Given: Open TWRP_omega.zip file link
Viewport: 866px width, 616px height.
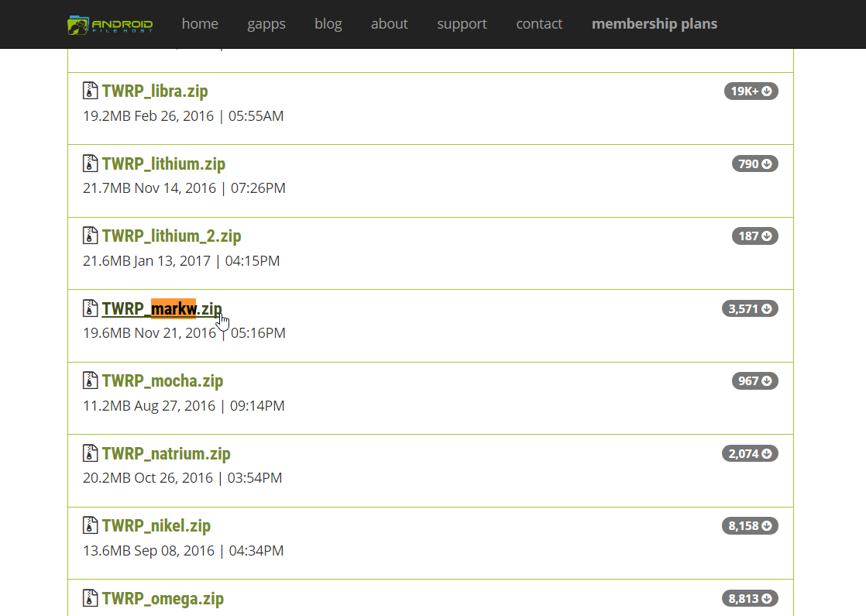Looking at the screenshot, I should tap(163, 598).
